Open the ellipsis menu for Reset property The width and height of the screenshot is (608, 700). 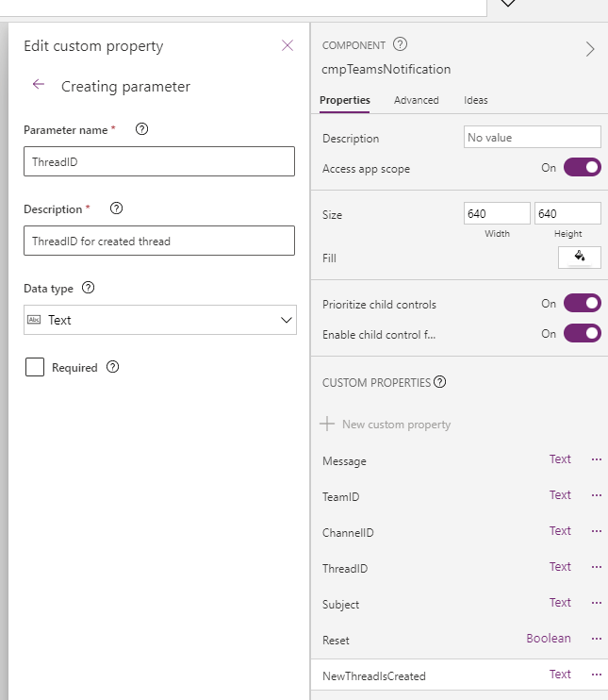coord(596,639)
